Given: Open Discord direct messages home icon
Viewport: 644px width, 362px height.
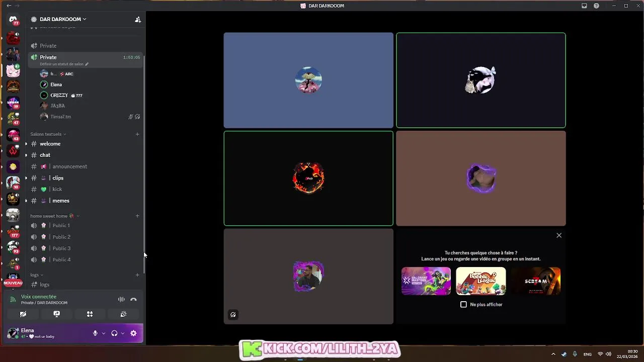Looking at the screenshot, I should (13, 20).
